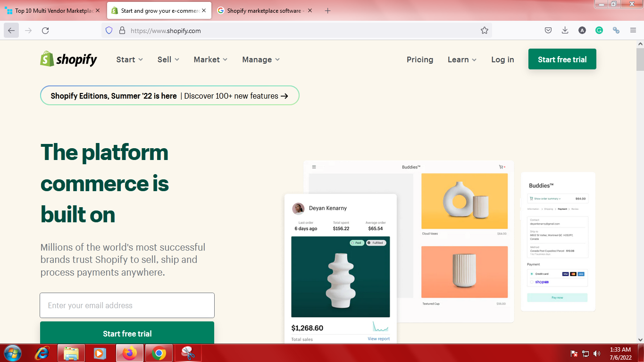Expand Show order summary in checkout
644x362 pixels.
point(545,199)
